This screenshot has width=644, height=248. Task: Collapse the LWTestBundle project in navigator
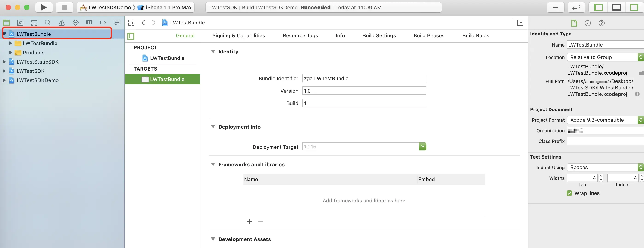(5, 34)
